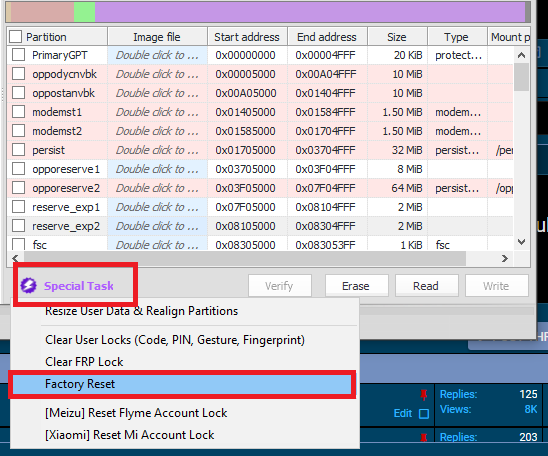
Task: Select the reserve_exp2 partition name
Action: coord(66,226)
